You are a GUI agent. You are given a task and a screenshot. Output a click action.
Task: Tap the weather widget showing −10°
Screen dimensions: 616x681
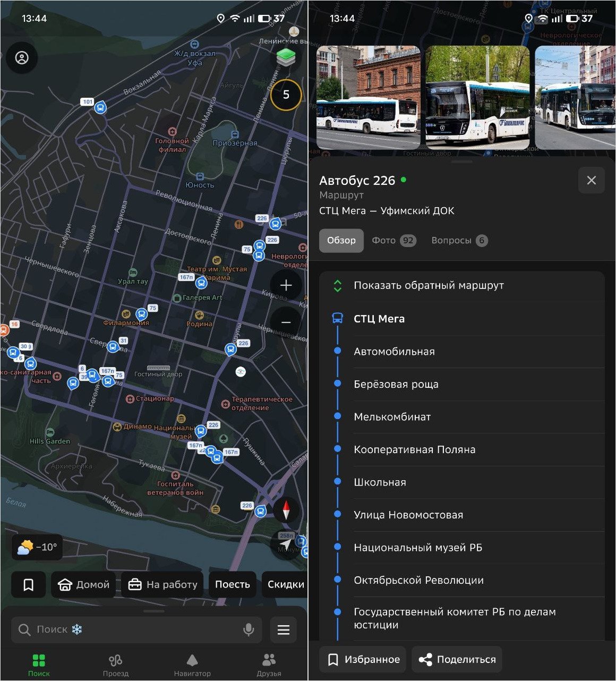click(37, 547)
